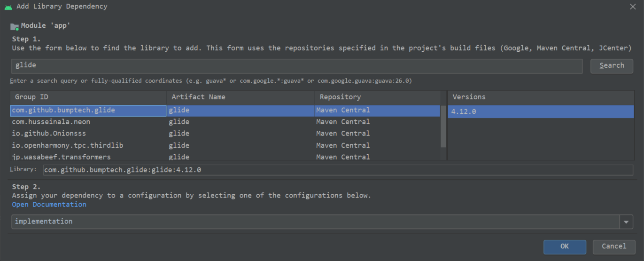Click the glide search query field

(x=296, y=66)
